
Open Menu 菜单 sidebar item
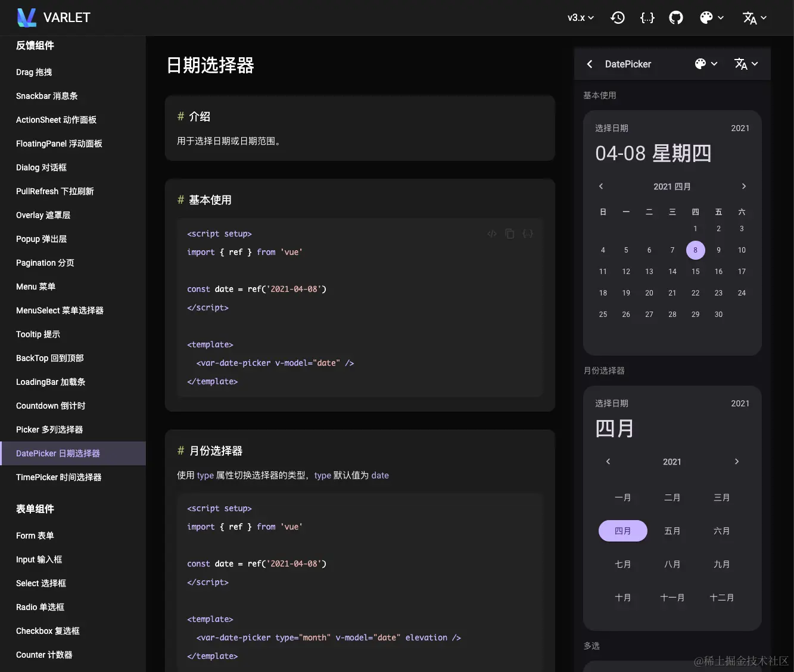click(73, 287)
